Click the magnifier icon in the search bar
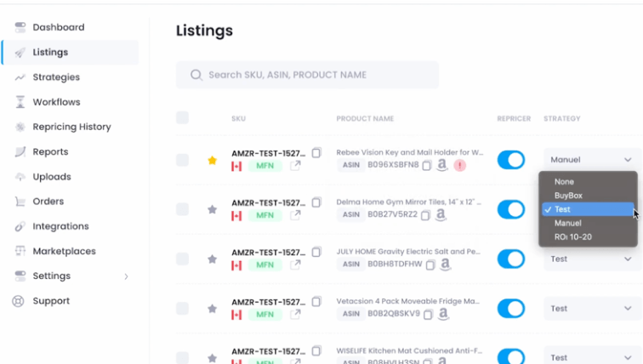 (196, 75)
